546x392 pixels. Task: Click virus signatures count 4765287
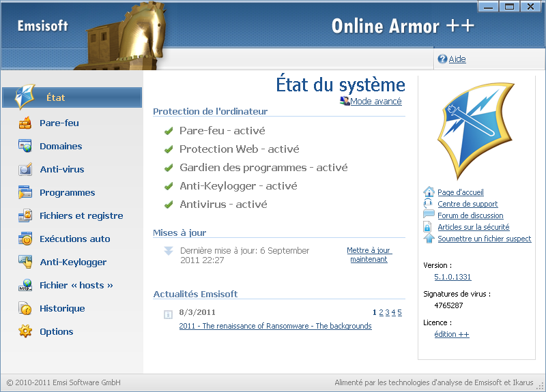click(x=448, y=305)
